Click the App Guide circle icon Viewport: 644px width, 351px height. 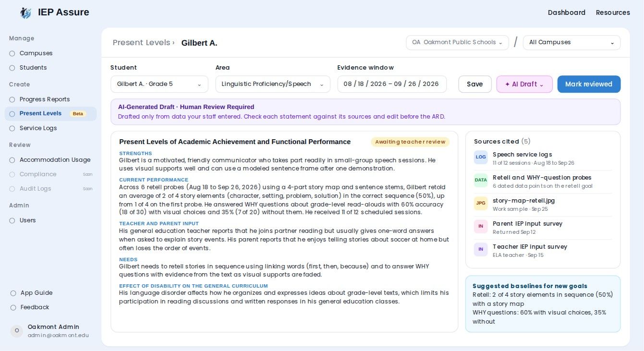pyautogui.click(x=13, y=293)
